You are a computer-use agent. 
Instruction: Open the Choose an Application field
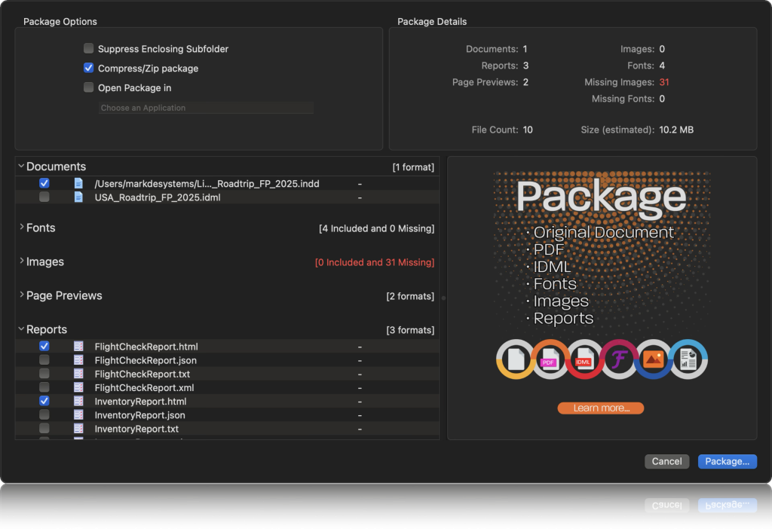(206, 108)
